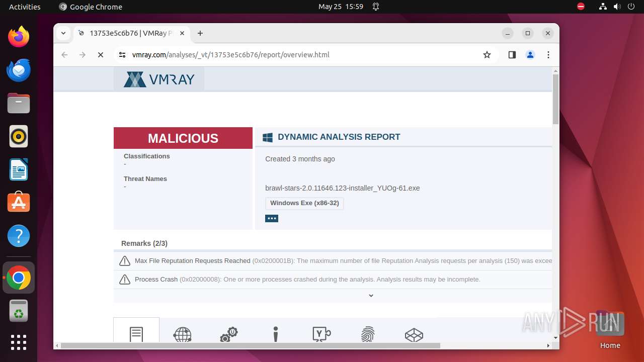Open Files manager from dock
The height and width of the screenshot is (362, 644).
19,103
